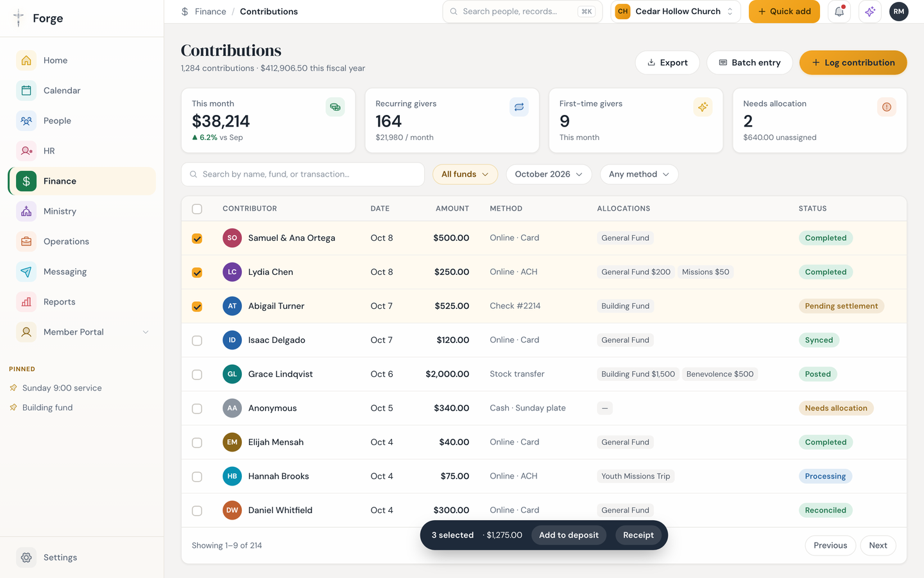Click the People sidebar icon
This screenshot has height=578, width=924.
[x=26, y=121]
